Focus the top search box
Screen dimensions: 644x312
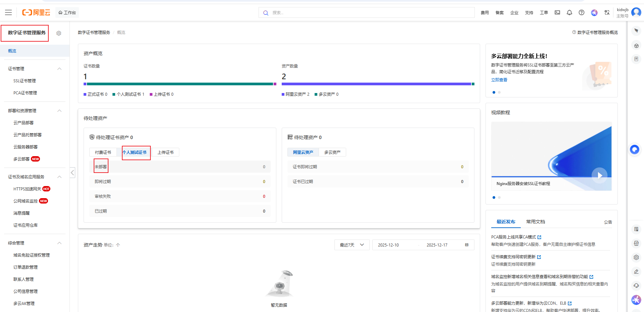pyautogui.click(x=366, y=13)
